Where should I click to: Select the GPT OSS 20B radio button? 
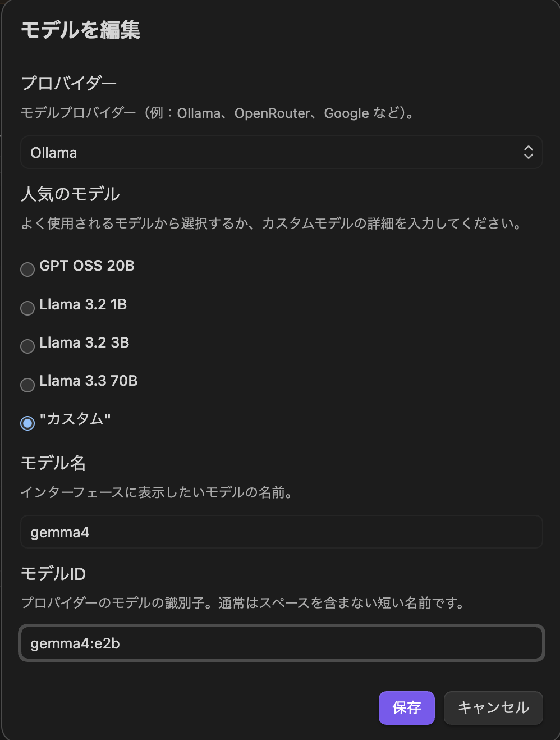click(x=27, y=269)
